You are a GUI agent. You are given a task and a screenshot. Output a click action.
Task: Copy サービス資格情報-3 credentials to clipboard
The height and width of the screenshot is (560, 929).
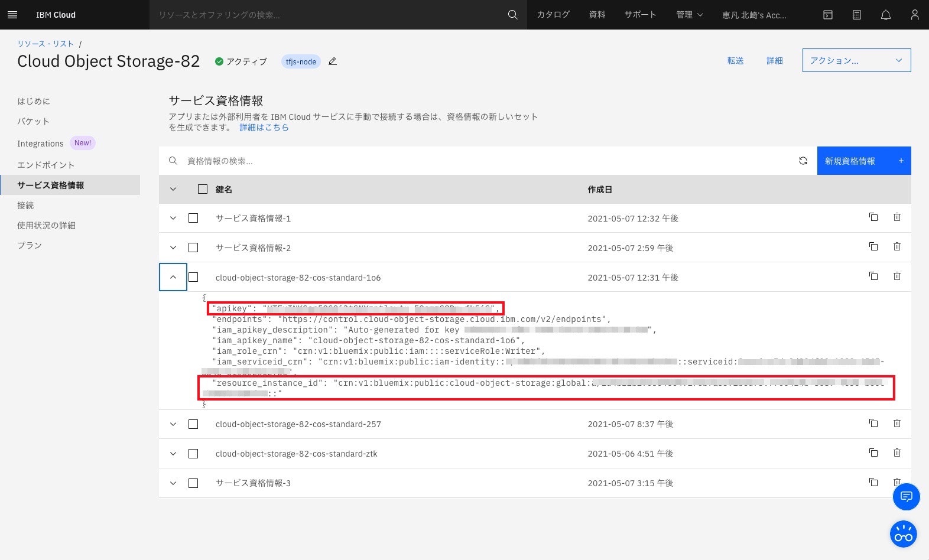(x=873, y=482)
